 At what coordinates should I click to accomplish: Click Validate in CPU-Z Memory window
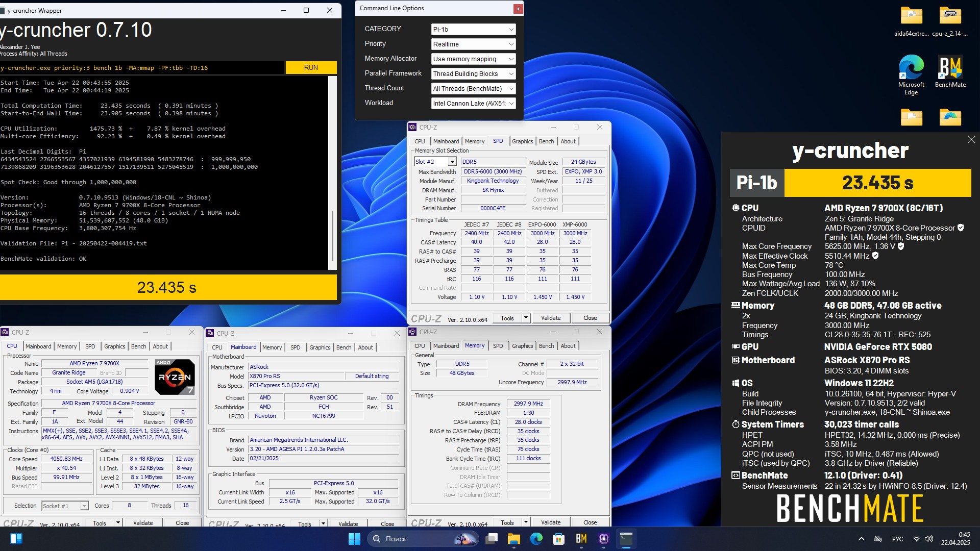551,522
